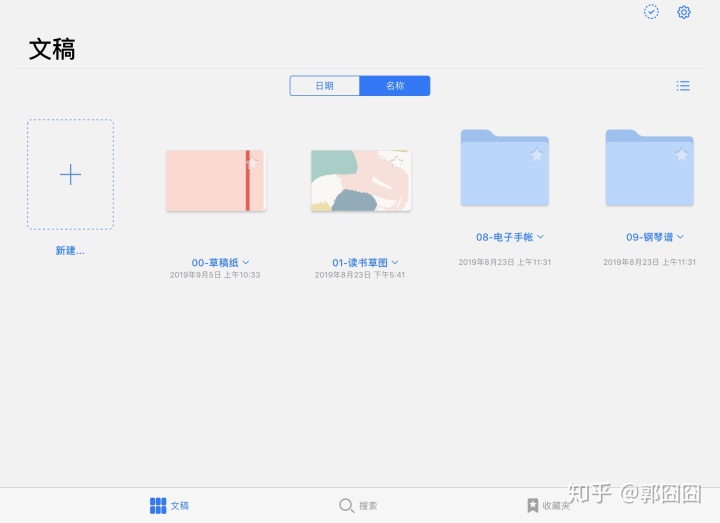Tap the 收藏夹 bookmark icon
Screen dimensions: 720x523
532,506
